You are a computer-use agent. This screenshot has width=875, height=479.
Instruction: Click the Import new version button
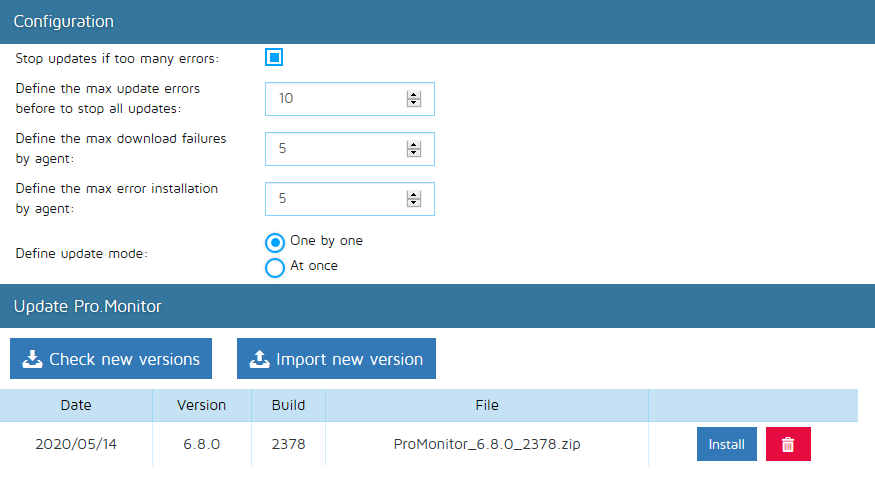coord(336,359)
